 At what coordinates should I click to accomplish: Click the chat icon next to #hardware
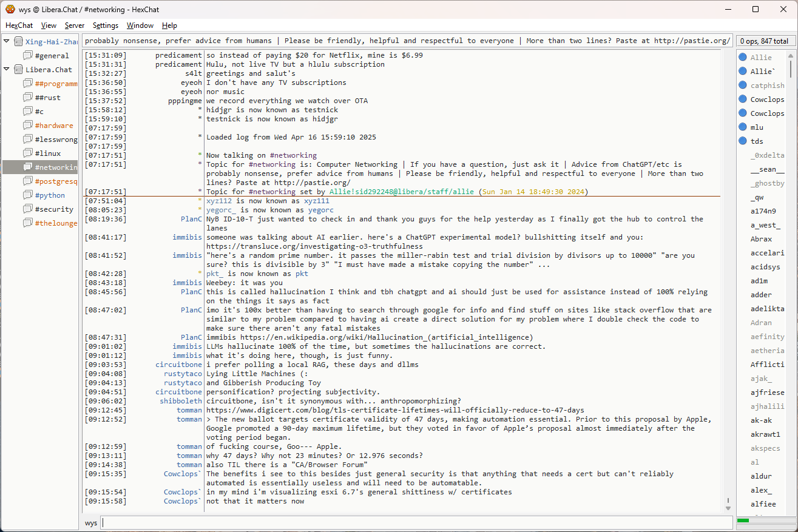tap(28, 126)
